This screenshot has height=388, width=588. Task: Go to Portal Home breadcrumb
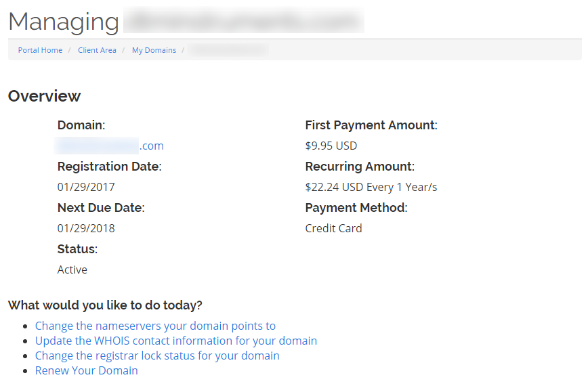click(x=40, y=50)
